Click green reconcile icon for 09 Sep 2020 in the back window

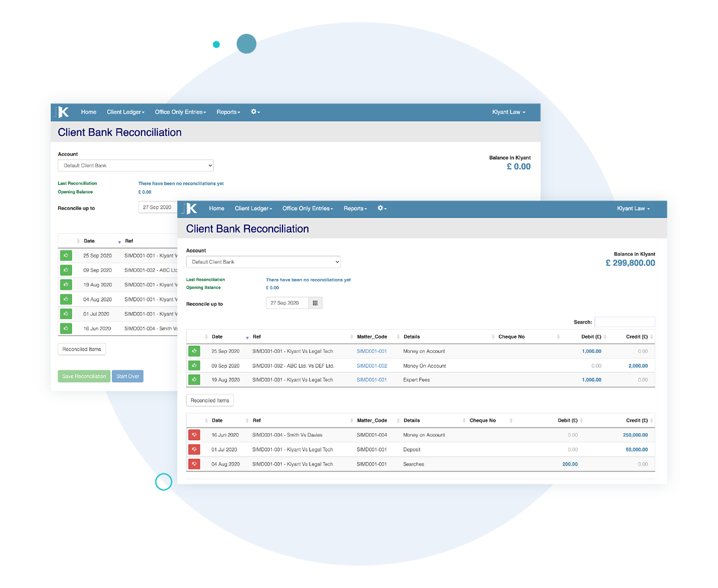[66, 270]
